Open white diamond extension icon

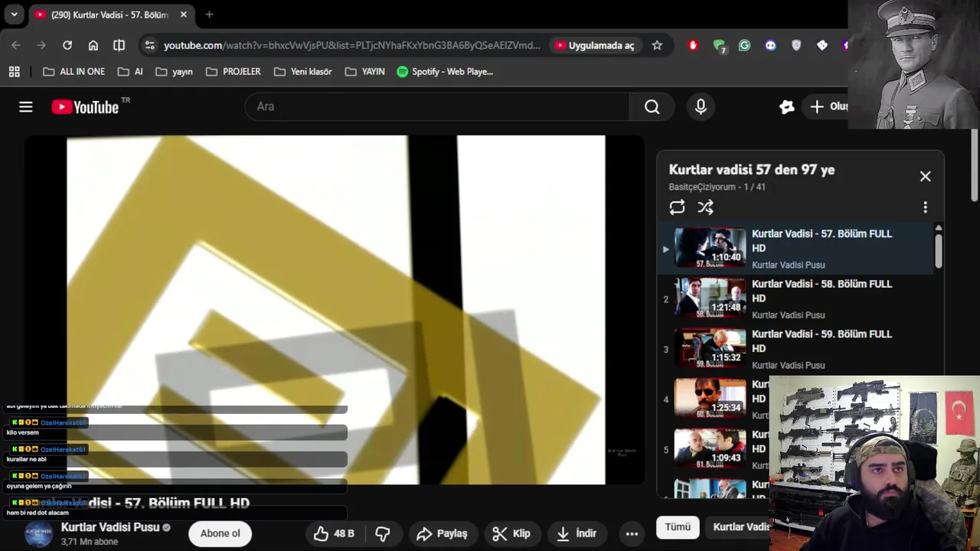[822, 45]
